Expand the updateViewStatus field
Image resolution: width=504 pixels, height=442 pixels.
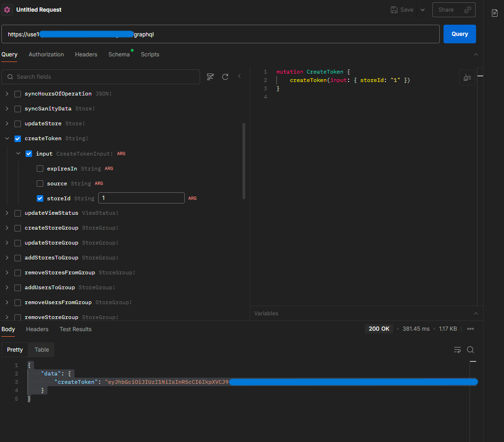click(7, 213)
